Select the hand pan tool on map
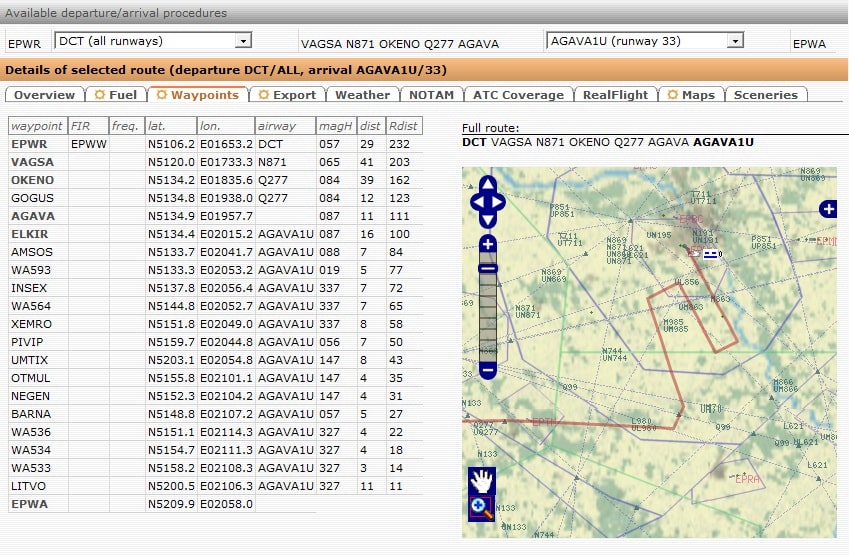Screen dimensions: 849x555 click(482, 481)
